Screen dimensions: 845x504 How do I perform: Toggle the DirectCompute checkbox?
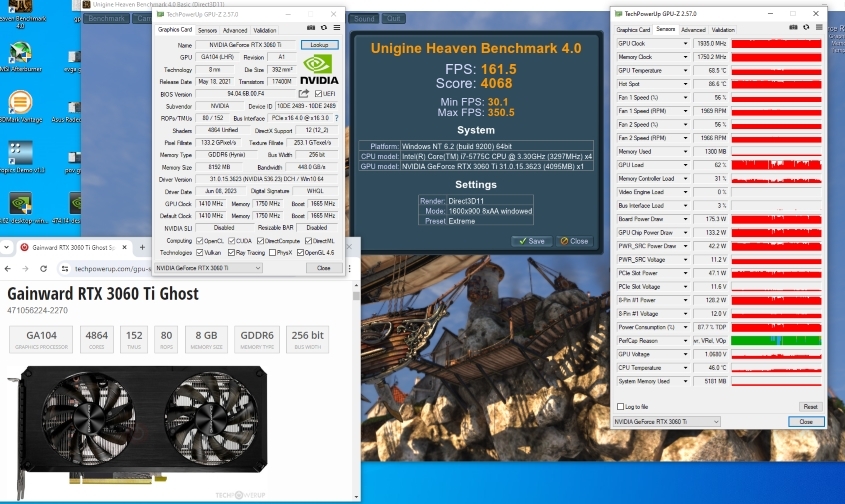click(261, 240)
